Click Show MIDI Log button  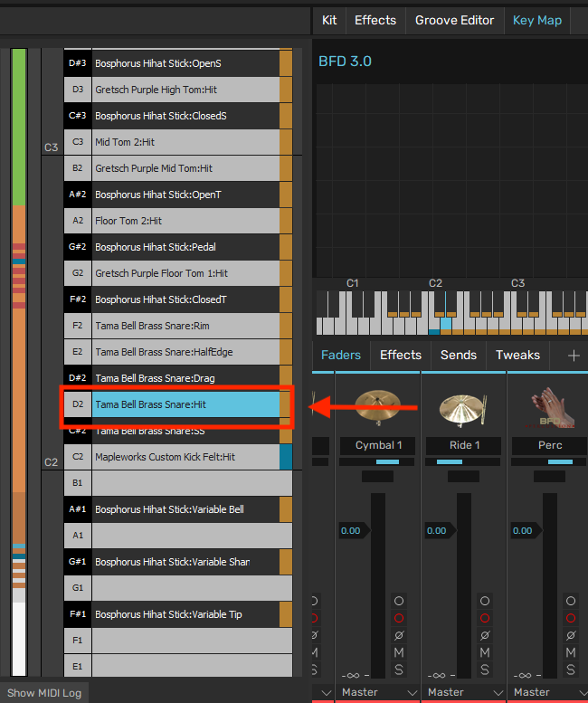click(x=44, y=693)
